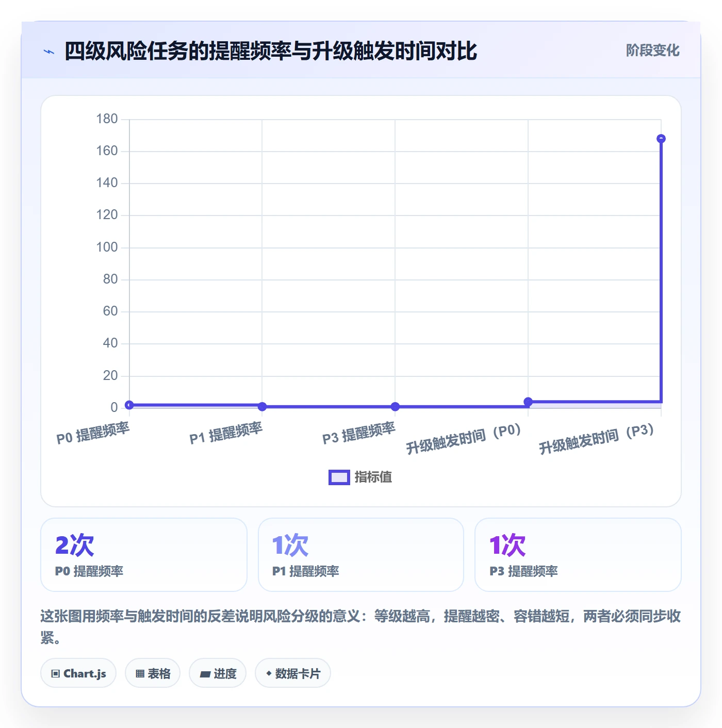The height and width of the screenshot is (728, 722).
Task: Click the lightning icon beside the title
Action: [49, 52]
